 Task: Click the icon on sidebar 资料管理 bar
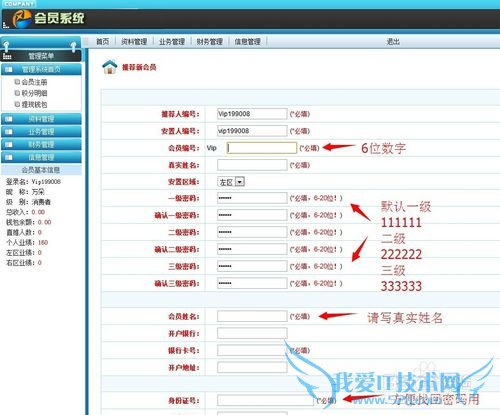(9, 119)
